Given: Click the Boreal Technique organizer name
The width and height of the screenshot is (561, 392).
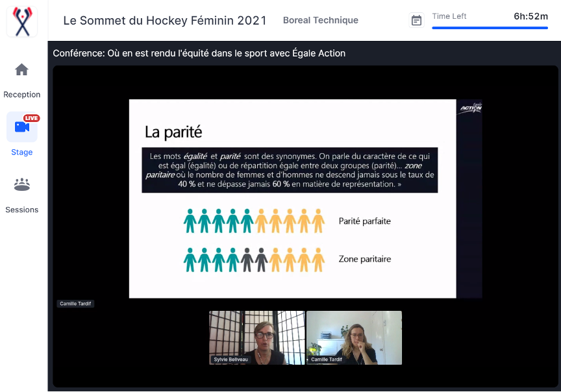Looking at the screenshot, I should tap(321, 21).
